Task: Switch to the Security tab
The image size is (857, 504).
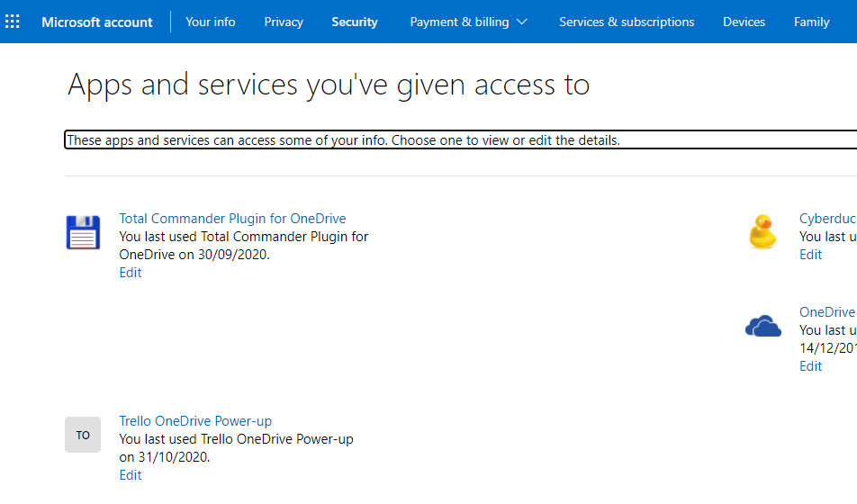Action: 355,22
